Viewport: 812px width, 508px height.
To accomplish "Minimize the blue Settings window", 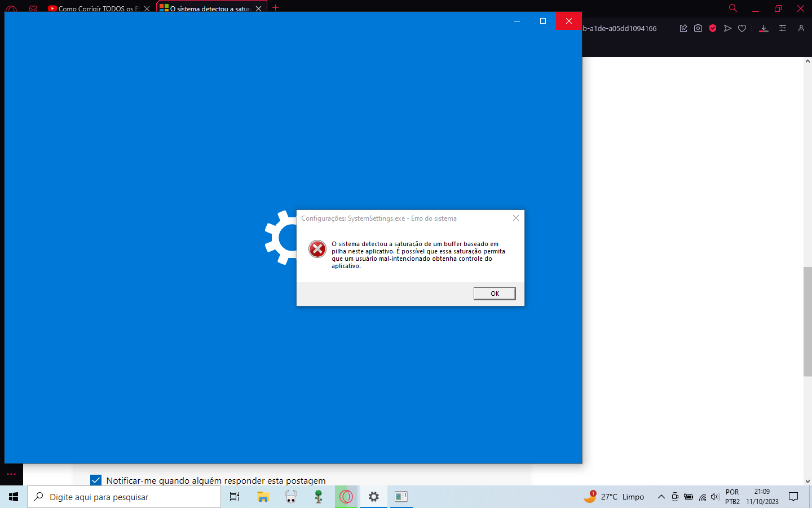I will click(x=517, y=21).
